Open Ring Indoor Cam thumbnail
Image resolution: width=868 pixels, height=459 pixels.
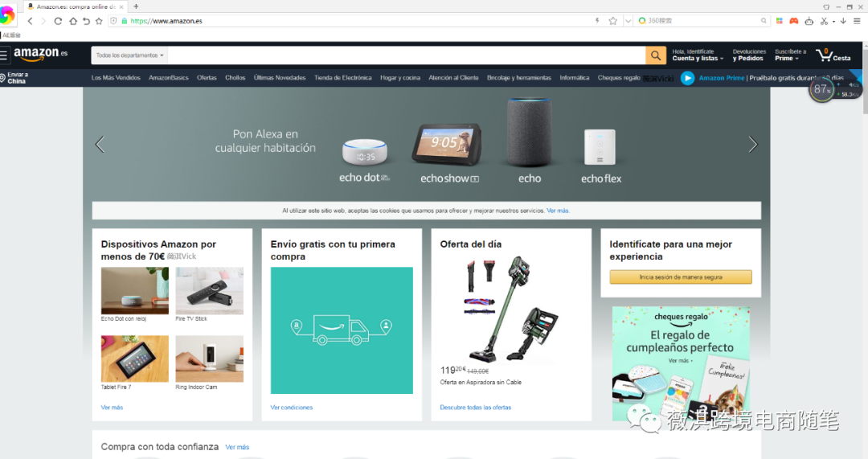click(209, 359)
